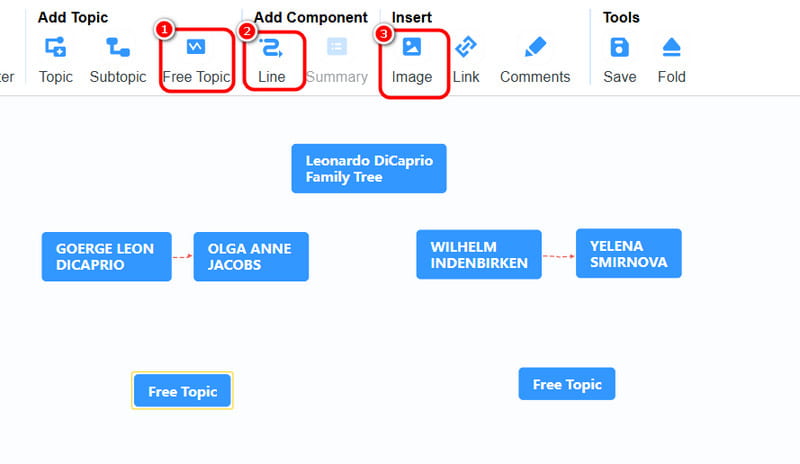Viewport: 800px width, 464px height.
Task: Open the Comments tool
Action: pyautogui.click(x=535, y=60)
